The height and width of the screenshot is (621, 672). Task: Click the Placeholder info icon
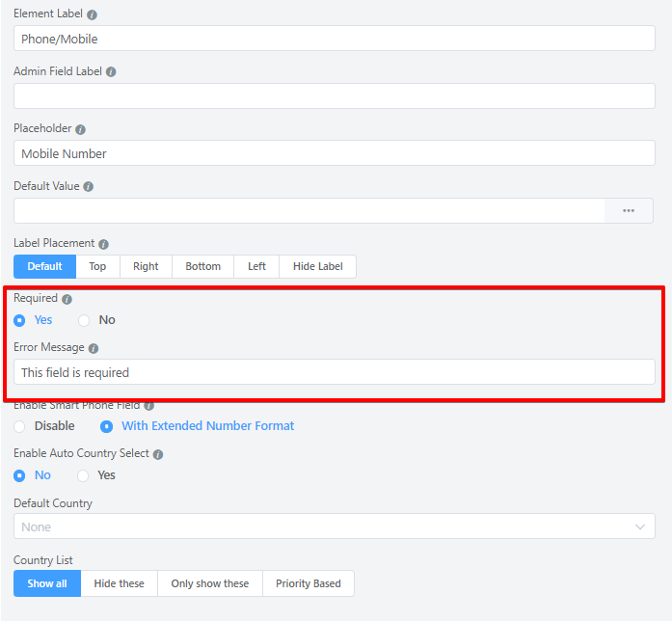pos(80,129)
